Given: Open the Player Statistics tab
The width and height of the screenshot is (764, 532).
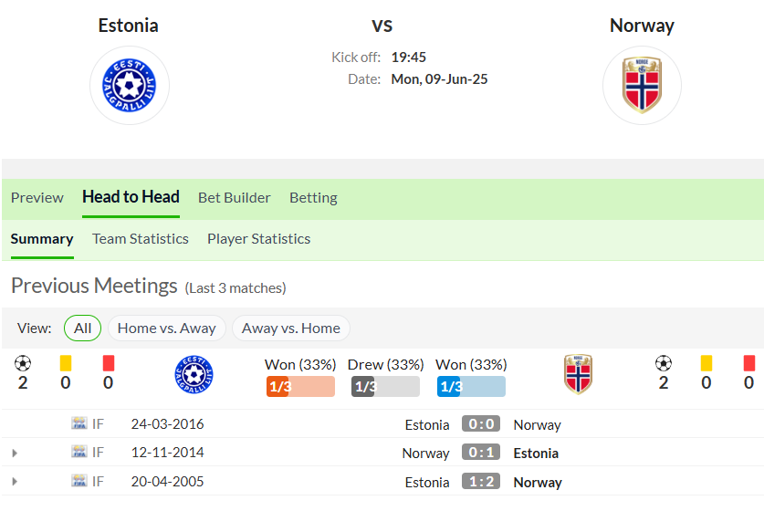Looking at the screenshot, I should [x=258, y=239].
